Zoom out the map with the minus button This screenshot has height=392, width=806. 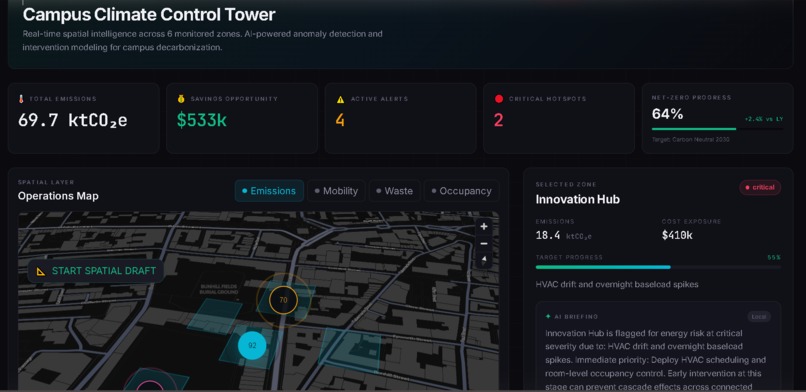(x=483, y=244)
